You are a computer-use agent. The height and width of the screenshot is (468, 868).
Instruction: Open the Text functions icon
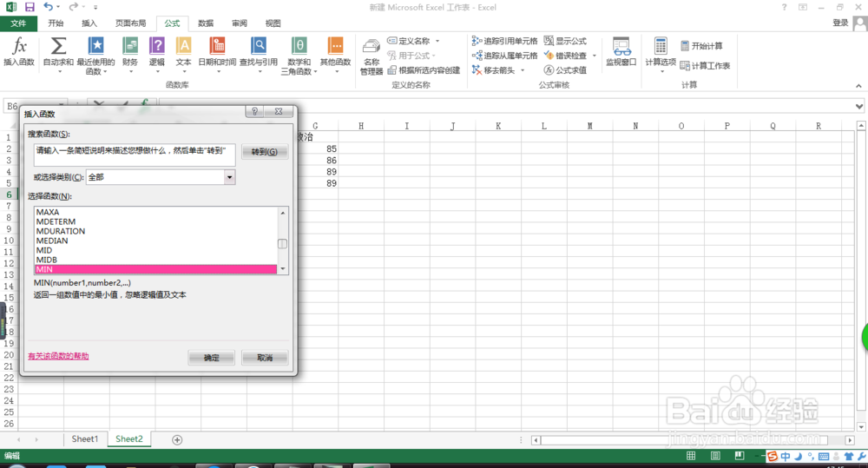coord(183,53)
